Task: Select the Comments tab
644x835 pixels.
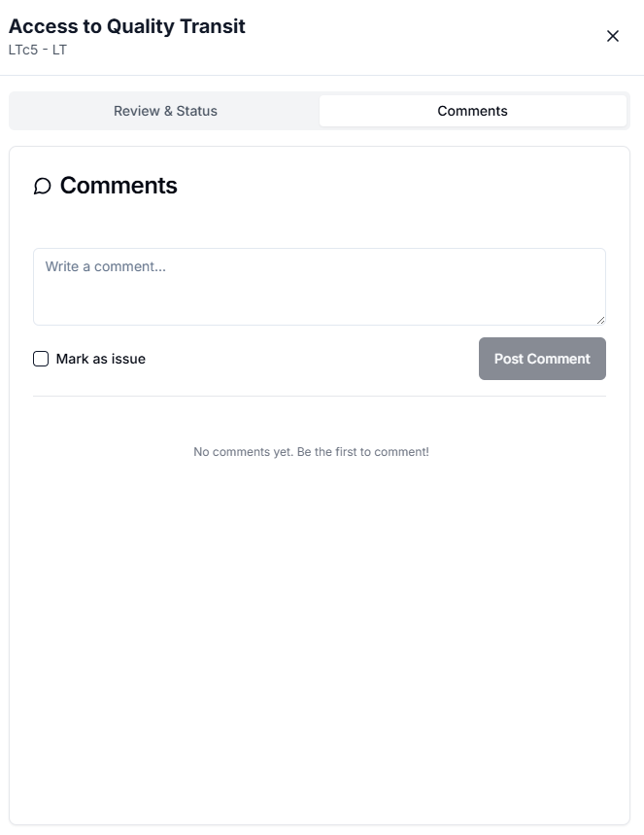Action: [x=472, y=111]
